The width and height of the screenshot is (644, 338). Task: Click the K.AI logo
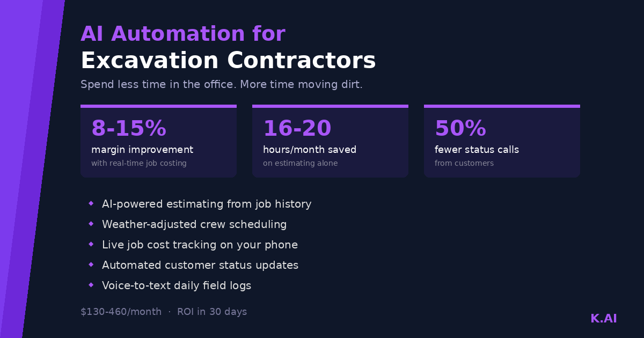click(x=603, y=319)
